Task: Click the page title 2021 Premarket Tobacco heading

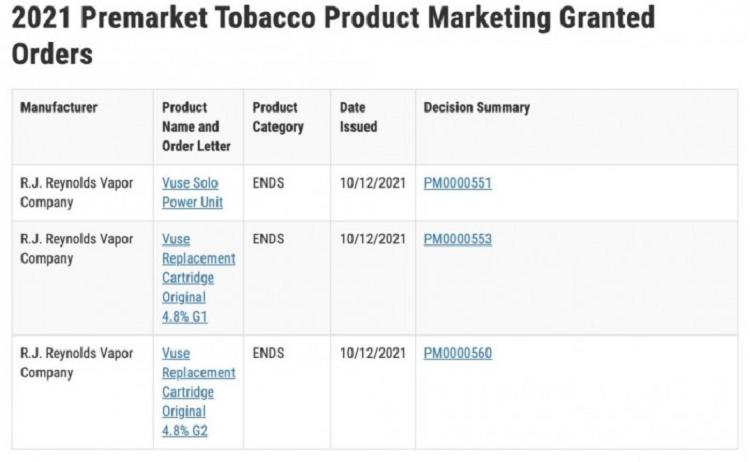Action: click(x=333, y=35)
